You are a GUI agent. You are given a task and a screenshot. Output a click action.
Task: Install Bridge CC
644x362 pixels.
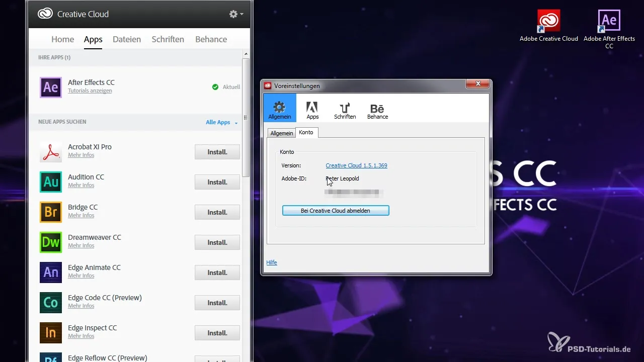[217, 212]
